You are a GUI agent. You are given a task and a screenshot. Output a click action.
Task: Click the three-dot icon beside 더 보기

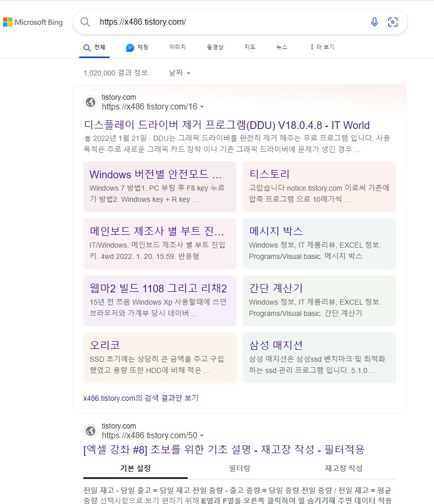(x=312, y=47)
